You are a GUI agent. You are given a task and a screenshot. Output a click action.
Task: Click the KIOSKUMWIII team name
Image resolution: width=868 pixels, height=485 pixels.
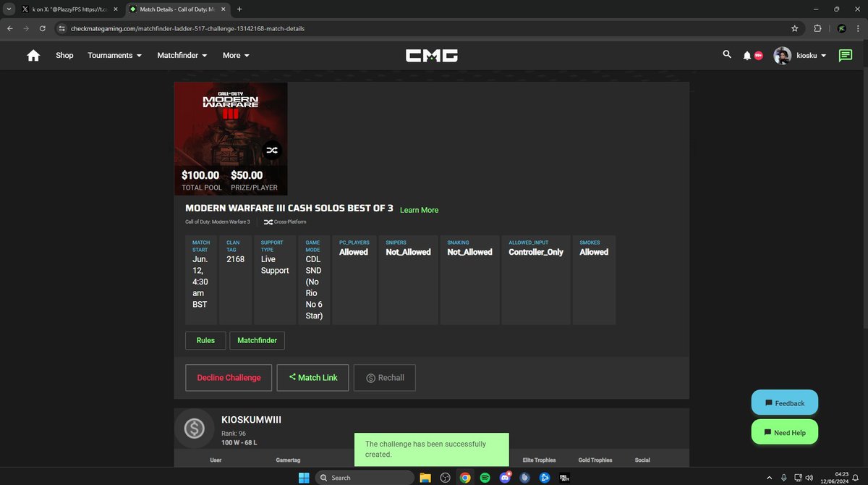pos(251,420)
